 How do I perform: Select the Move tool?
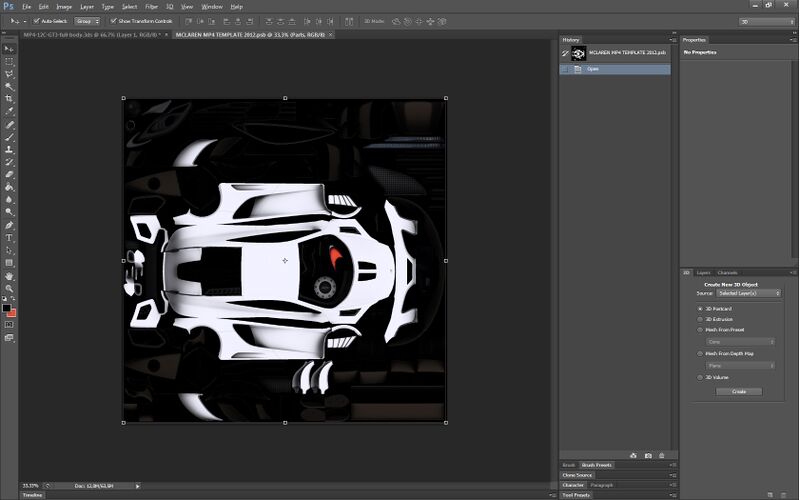pos(9,48)
